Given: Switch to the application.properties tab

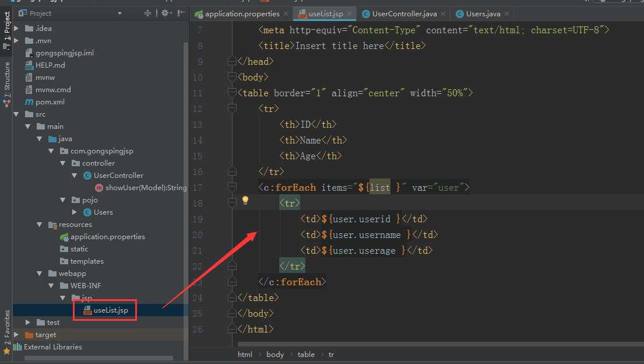Looking at the screenshot, I should 242,14.
